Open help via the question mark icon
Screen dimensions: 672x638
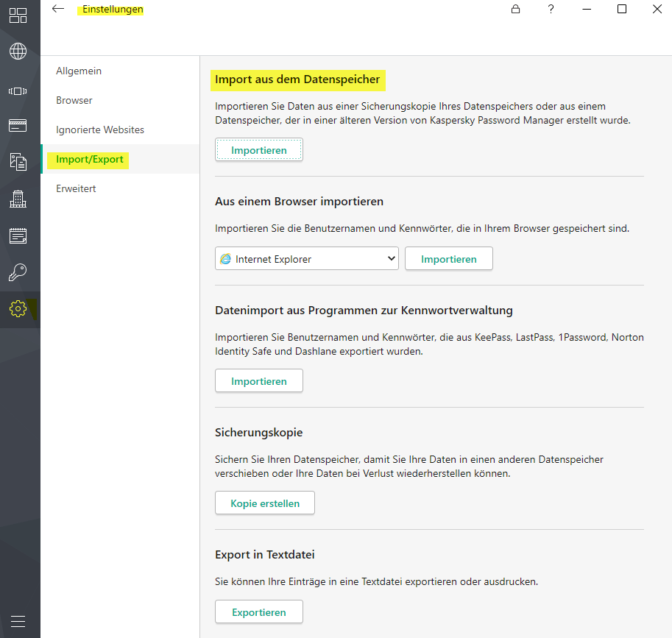click(x=551, y=10)
